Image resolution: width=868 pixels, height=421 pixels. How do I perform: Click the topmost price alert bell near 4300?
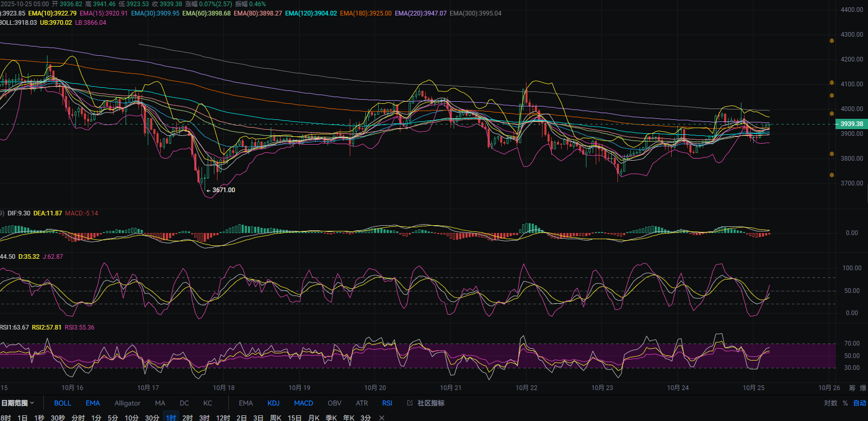pyautogui.click(x=831, y=41)
